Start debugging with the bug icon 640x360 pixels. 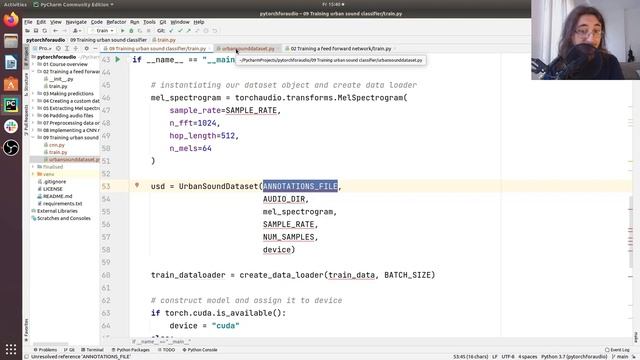tap(131, 31)
